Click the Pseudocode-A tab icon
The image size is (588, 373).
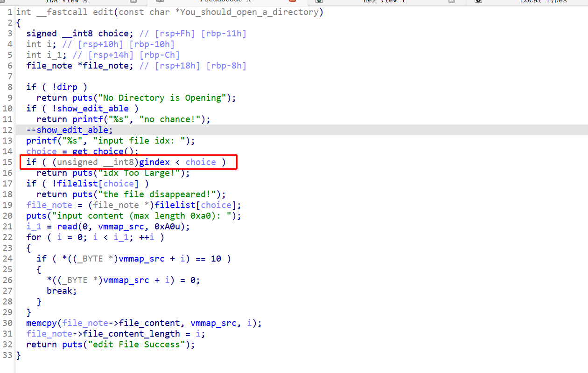(x=160, y=1)
